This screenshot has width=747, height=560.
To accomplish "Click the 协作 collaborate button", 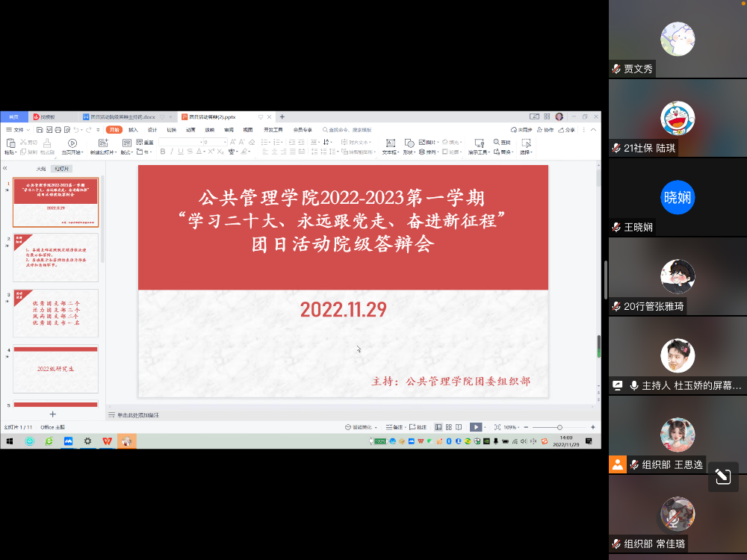I will (x=546, y=130).
